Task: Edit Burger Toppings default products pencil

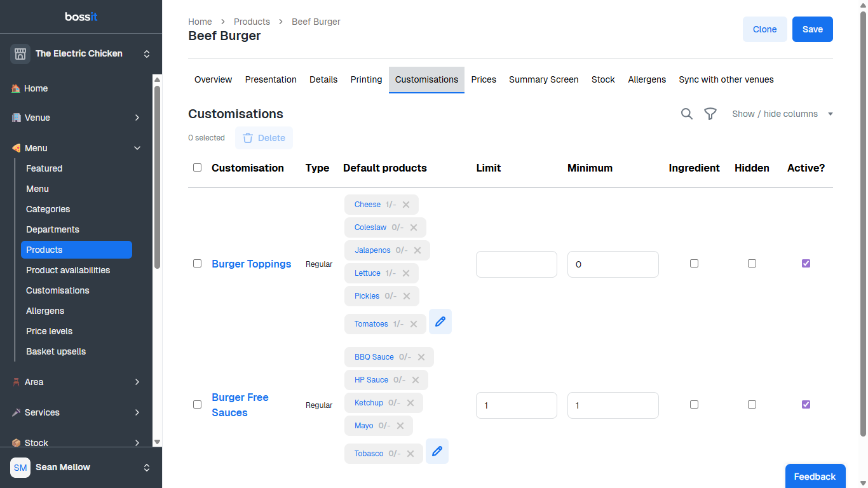Action: click(x=440, y=322)
